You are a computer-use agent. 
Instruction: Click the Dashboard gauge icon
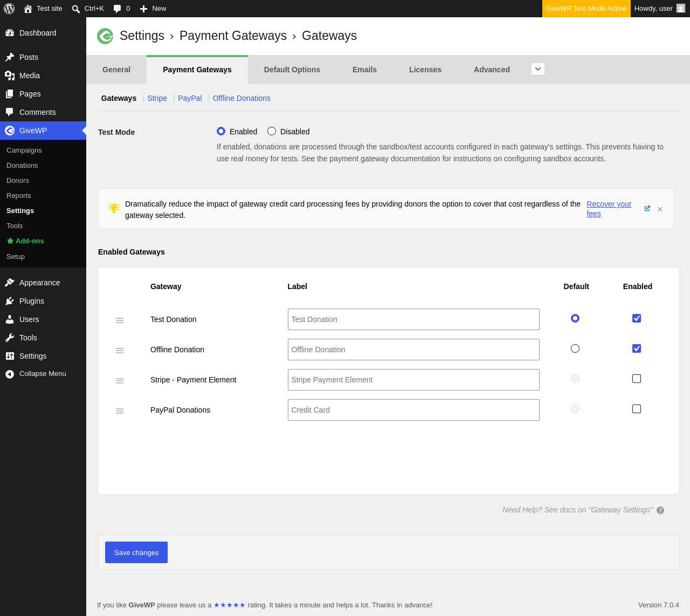(10, 33)
